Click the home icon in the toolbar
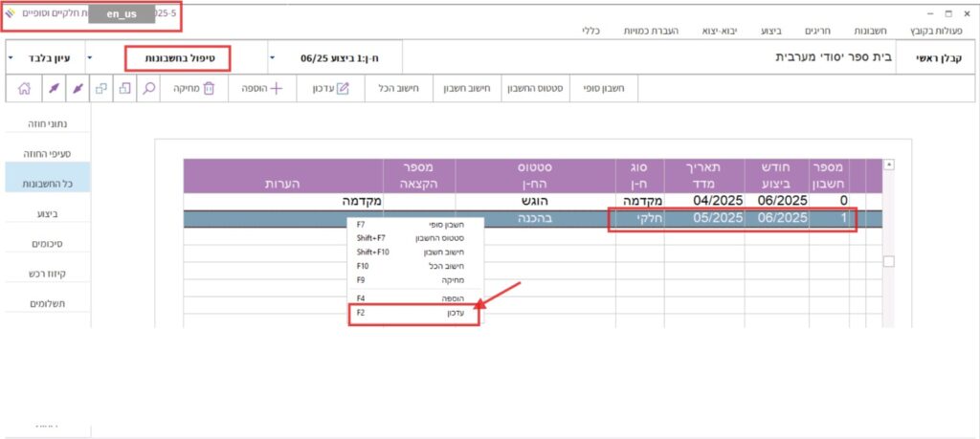Screen dimensions: 980x439 (24, 88)
